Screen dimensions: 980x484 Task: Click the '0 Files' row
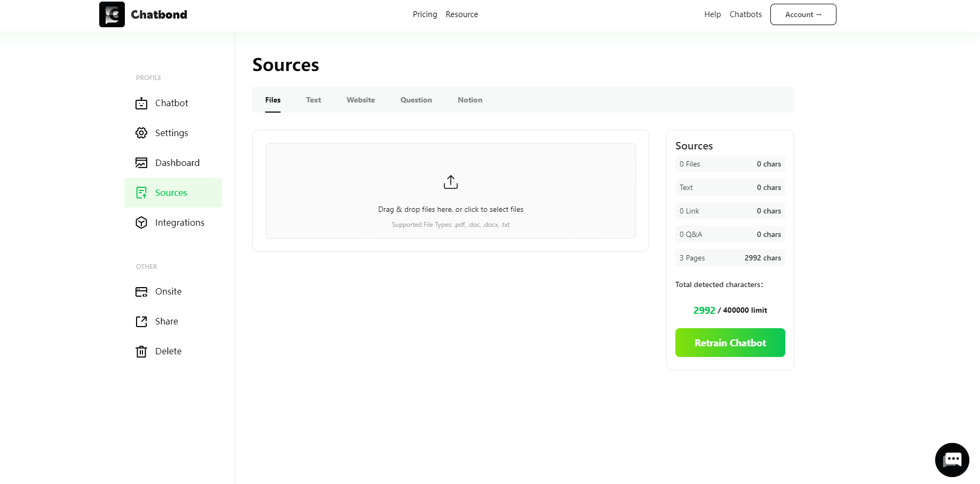pos(730,164)
